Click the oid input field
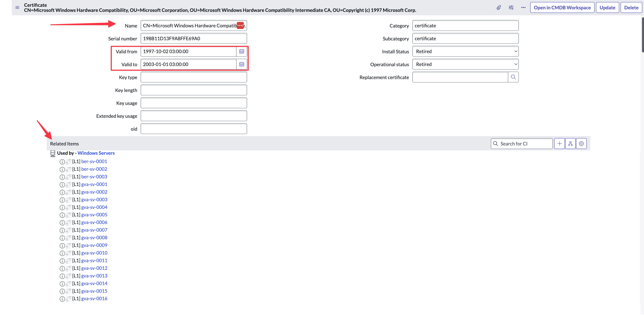 point(194,129)
